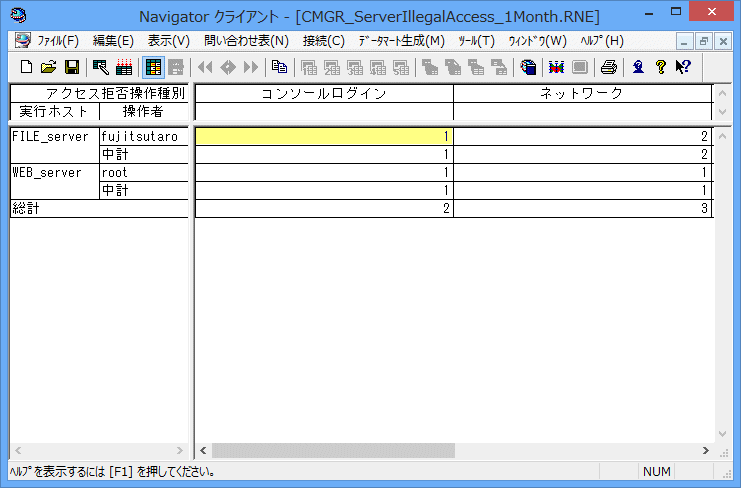Screen dimensions: 741x488
Task: Click the right arrow of the data horizontal scrollbar
Action: pyautogui.click(x=705, y=451)
